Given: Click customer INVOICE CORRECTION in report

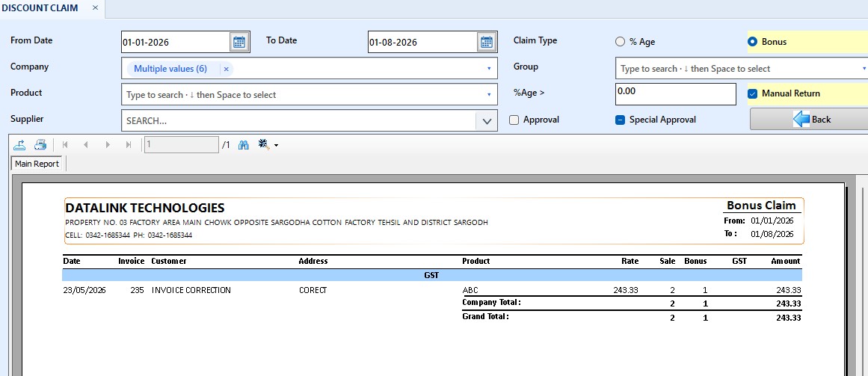Looking at the screenshot, I should tap(191, 290).
